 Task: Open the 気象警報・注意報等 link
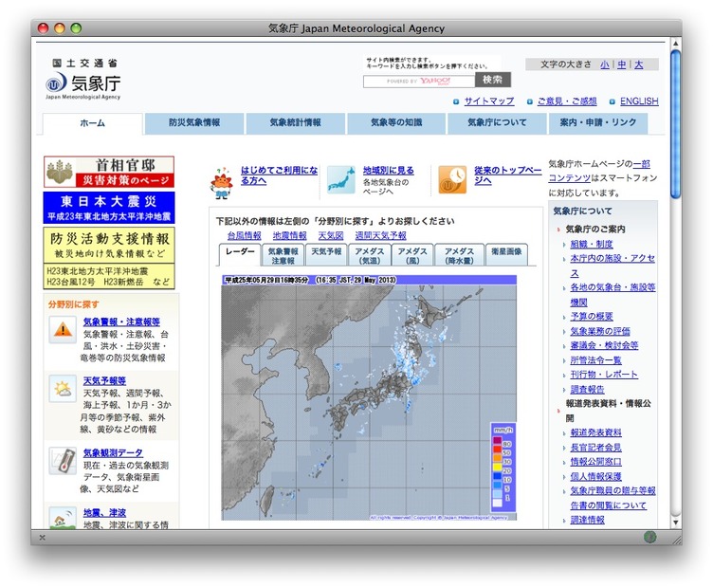pyautogui.click(x=121, y=322)
